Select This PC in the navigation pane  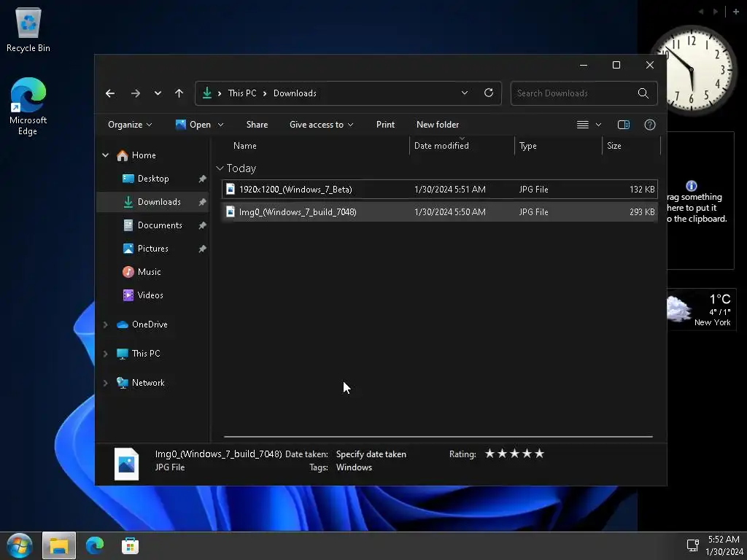pyautogui.click(x=138, y=354)
